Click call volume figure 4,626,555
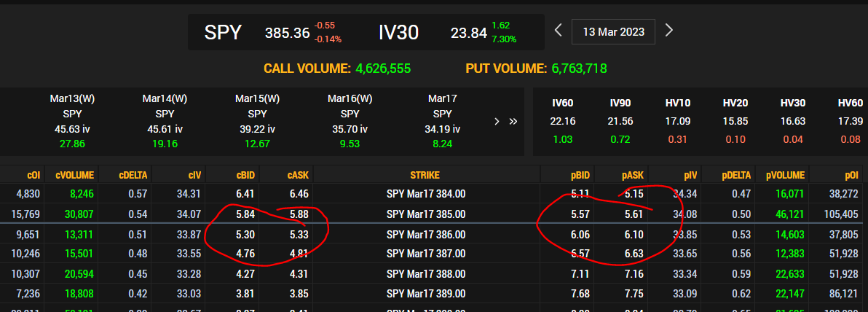 pos(383,69)
